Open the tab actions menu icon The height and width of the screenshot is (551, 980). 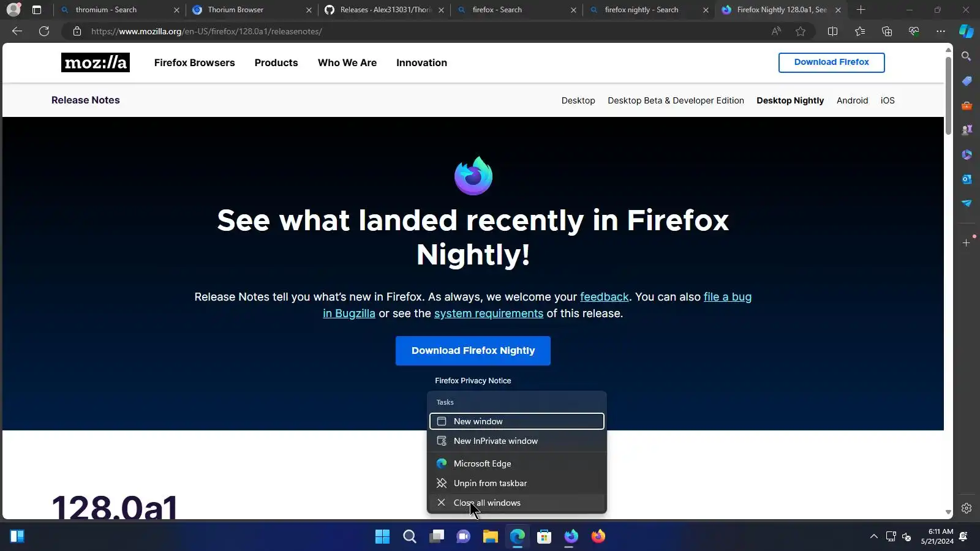(x=37, y=10)
